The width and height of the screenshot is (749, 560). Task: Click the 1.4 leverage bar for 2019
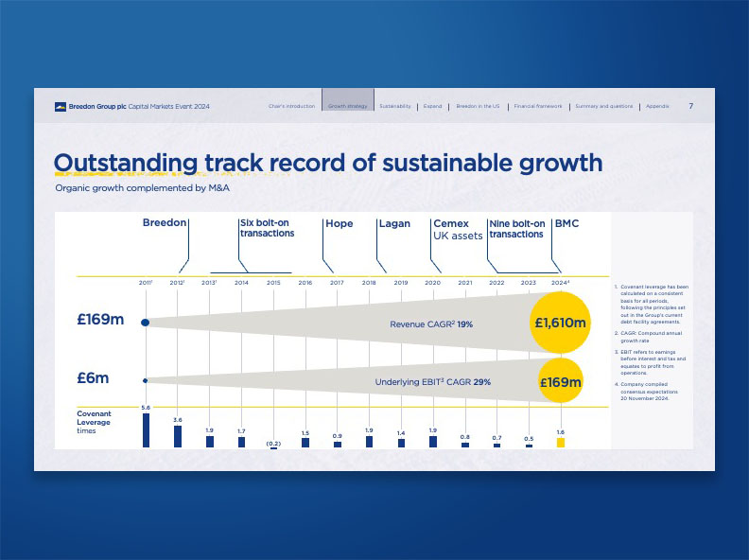click(401, 444)
